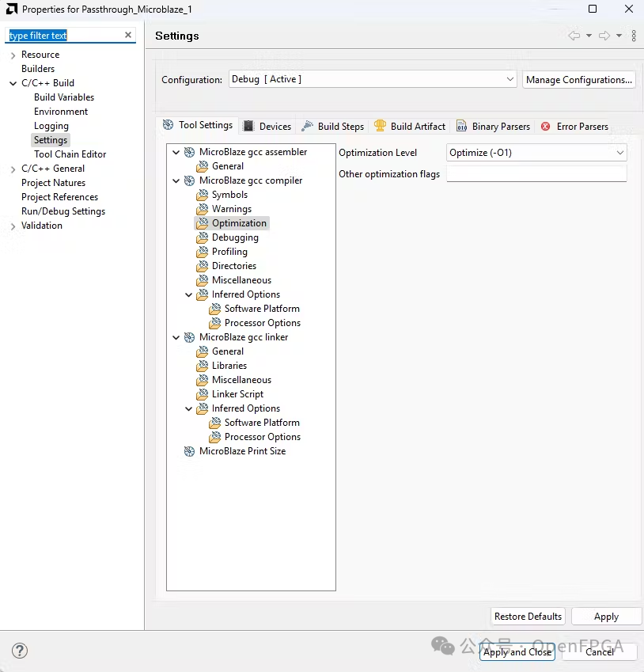
Task: Switch to the Devices tab
Action: click(x=267, y=126)
